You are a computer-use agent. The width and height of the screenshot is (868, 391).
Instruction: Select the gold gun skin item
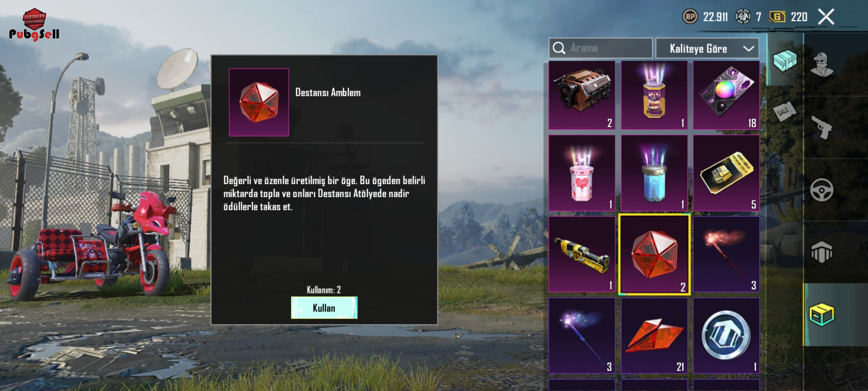pos(582,254)
